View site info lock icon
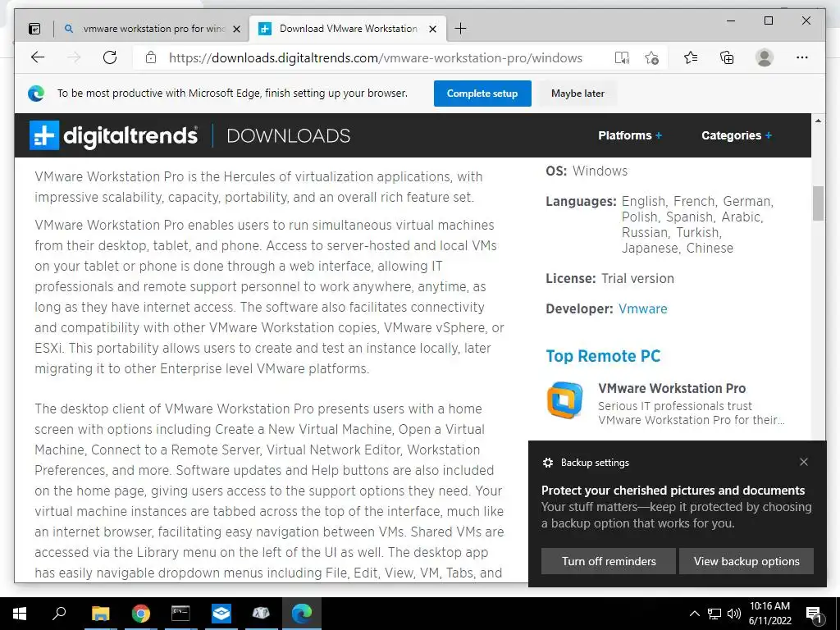 (x=151, y=57)
